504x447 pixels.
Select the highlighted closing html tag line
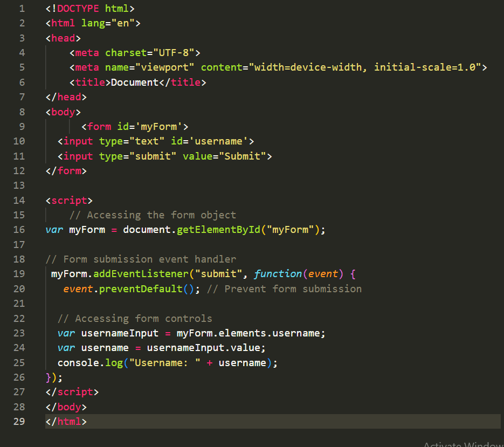click(x=66, y=421)
